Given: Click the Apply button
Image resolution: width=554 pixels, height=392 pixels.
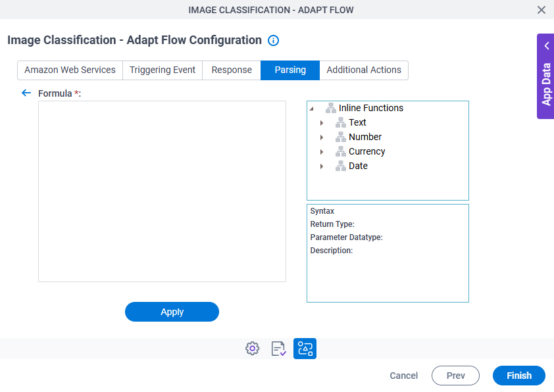Looking at the screenshot, I should click(x=172, y=312).
